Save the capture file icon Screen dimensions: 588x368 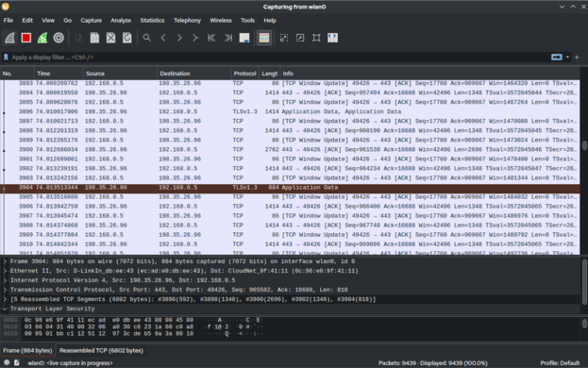click(94, 38)
